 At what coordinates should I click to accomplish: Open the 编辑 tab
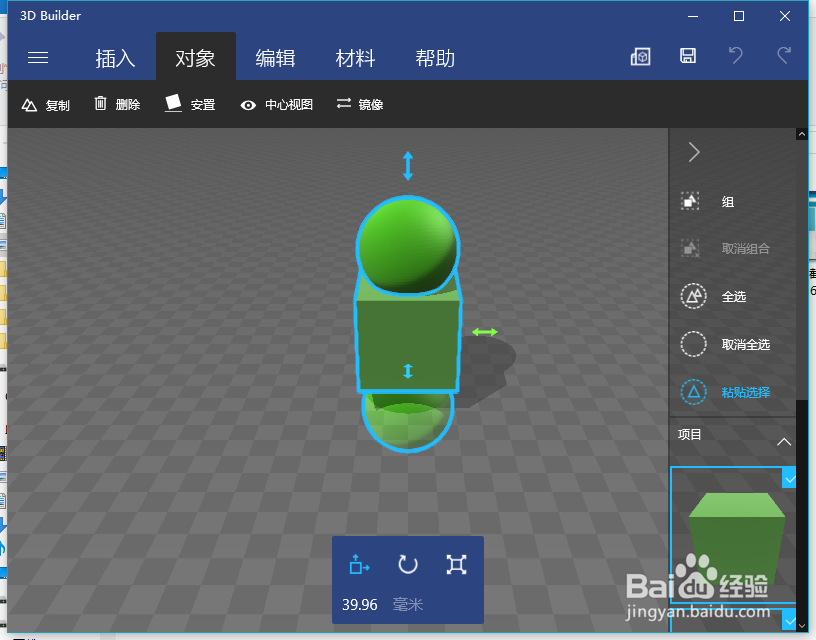click(x=275, y=58)
